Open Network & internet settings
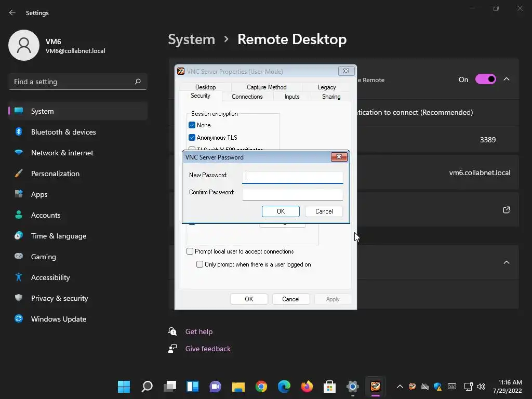 (78, 153)
